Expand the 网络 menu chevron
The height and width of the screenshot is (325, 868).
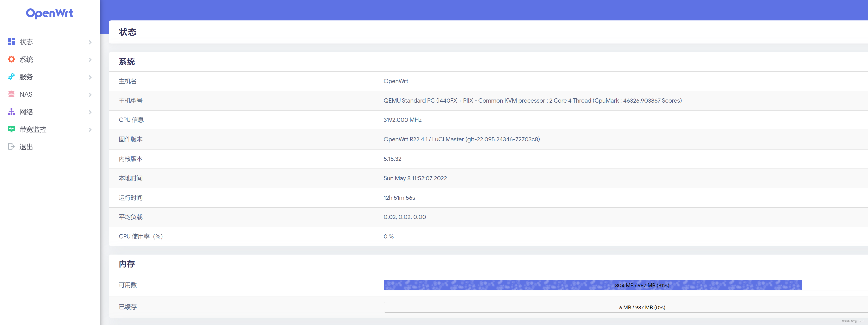(90, 112)
